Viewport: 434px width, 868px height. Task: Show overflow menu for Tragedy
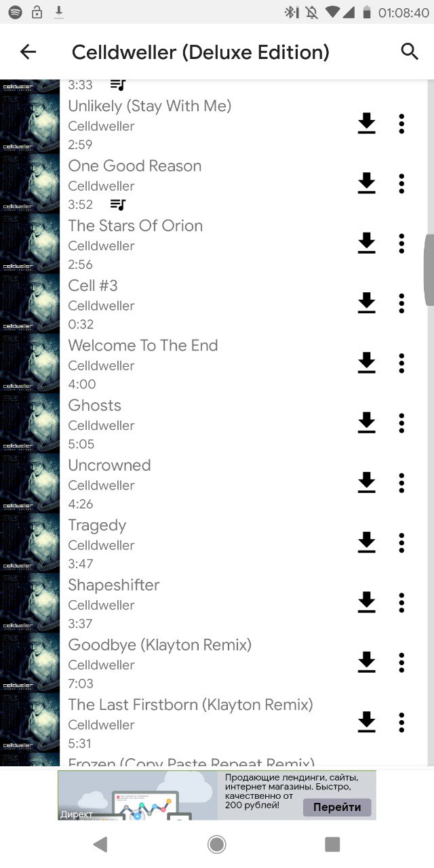click(x=401, y=542)
